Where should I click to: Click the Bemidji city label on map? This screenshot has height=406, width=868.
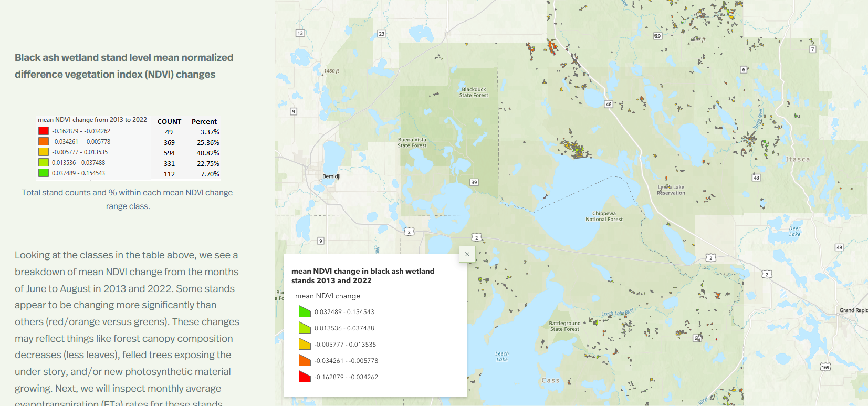(331, 176)
